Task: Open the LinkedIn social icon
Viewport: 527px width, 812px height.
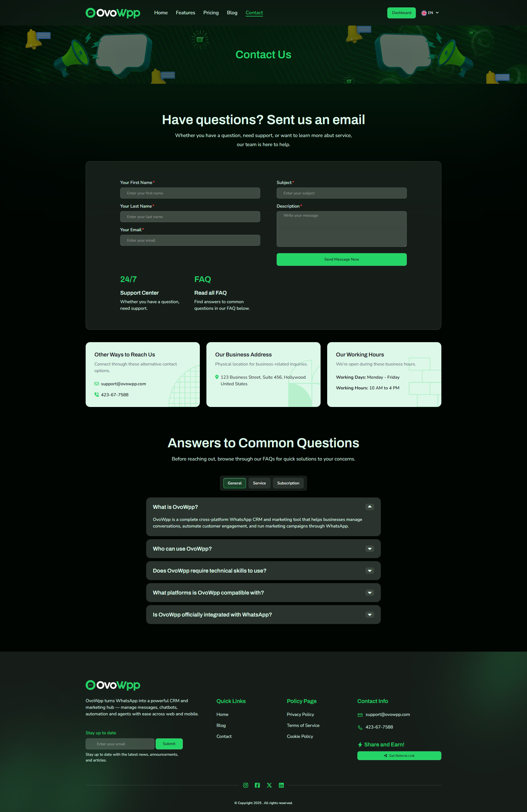Action: click(281, 785)
